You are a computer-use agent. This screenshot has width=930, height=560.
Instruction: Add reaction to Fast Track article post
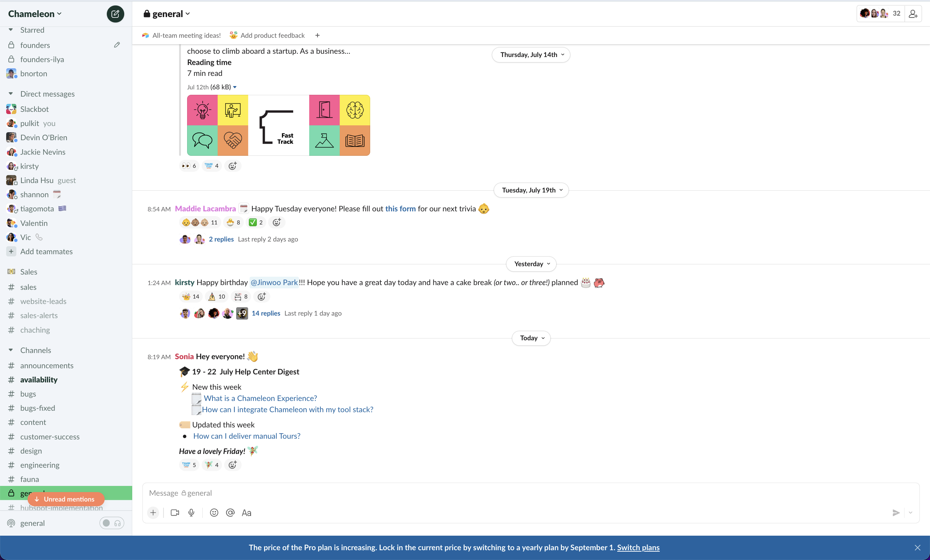(x=232, y=166)
